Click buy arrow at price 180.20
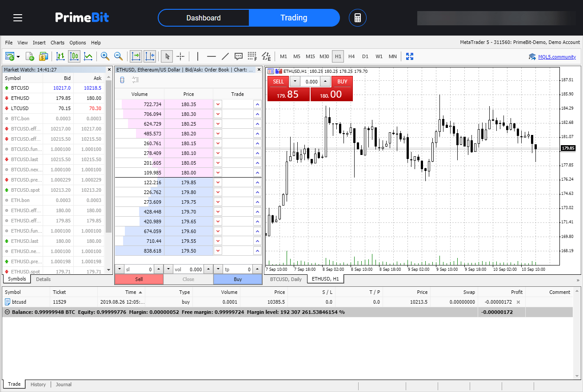Viewport: 583px width, 392px height. point(257,133)
